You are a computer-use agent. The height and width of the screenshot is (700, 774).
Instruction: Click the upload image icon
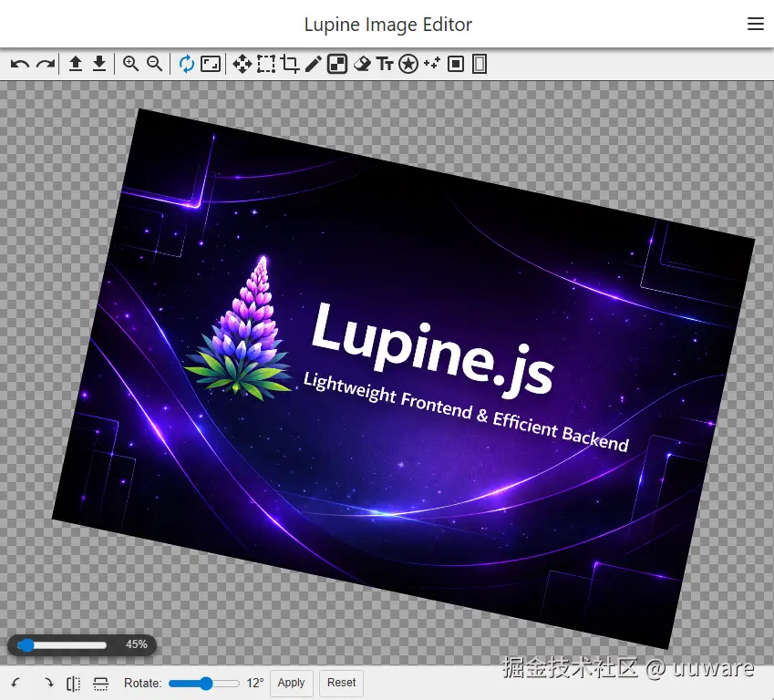coord(76,64)
